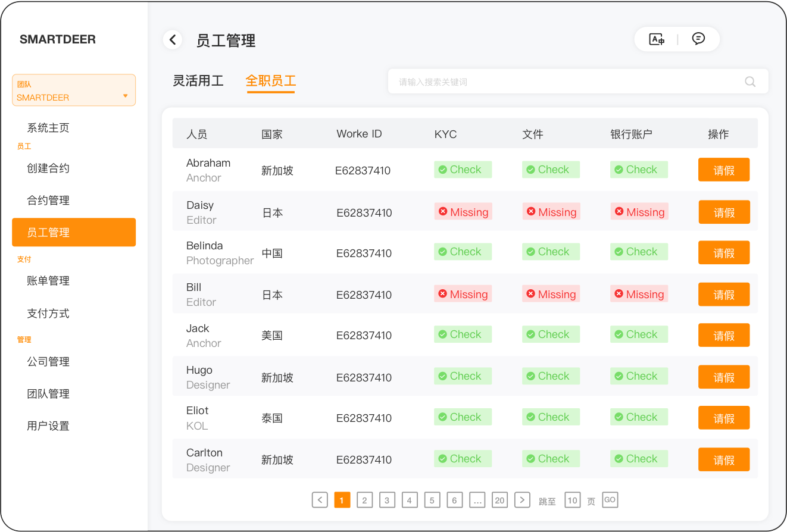The width and height of the screenshot is (787, 532).
Task: Expand hidden pages via the ellipsis control
Action: coord(477,500)
